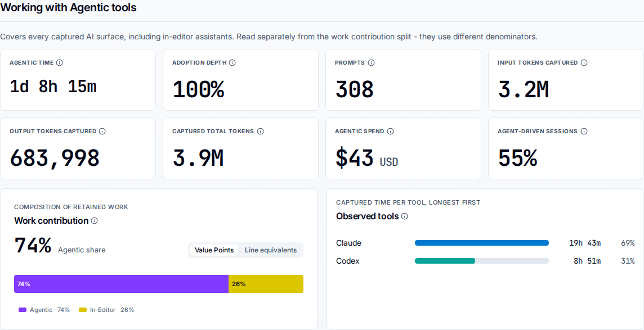Select the Claude tool row label
The width and height of the screenshot is (644, 330).
pos(348,243)
